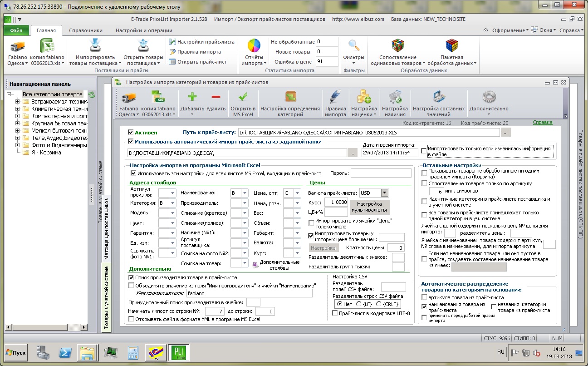
Task: Open the Справка menu in ribbon
Action: click(571, 30)
